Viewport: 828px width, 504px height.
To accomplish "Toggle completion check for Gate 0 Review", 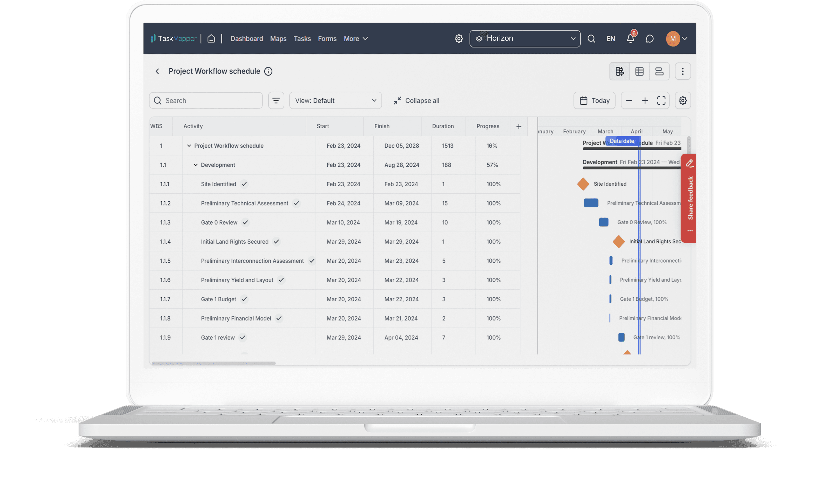I will (245, 222).
